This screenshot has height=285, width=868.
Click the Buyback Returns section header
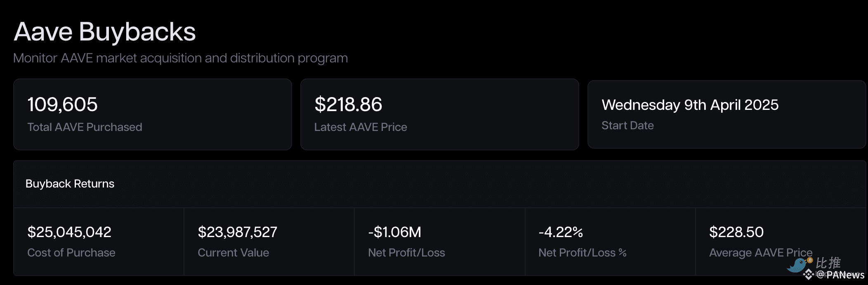pos(70,184)
